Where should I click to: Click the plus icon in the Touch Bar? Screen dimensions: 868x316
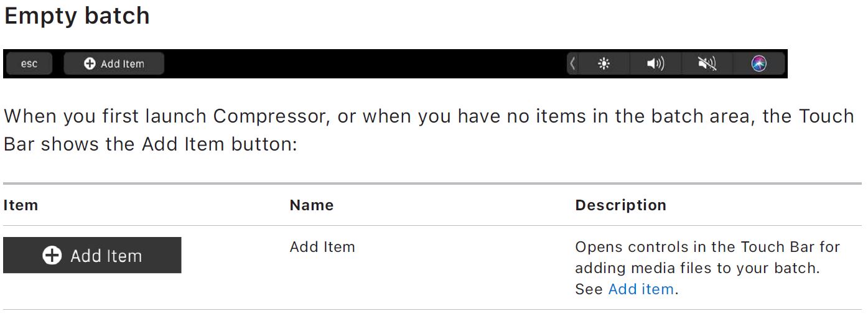click(x=90, y=63)
